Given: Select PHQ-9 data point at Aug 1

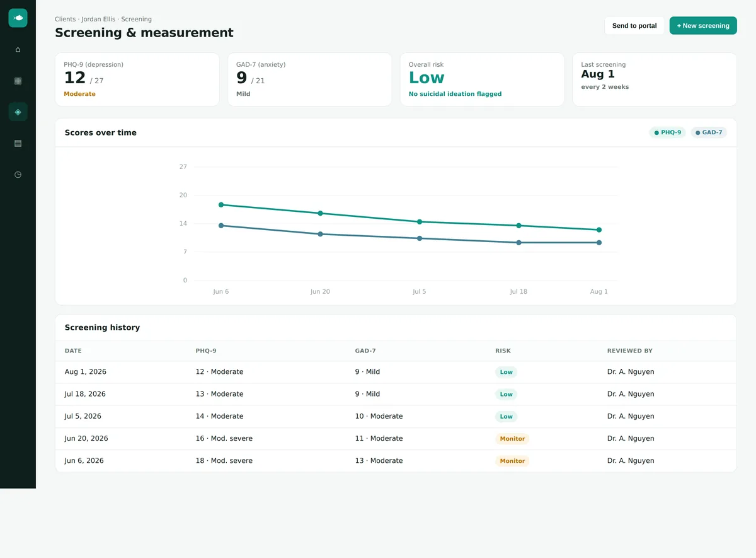Looking at the screenshot, I should 599,230.
